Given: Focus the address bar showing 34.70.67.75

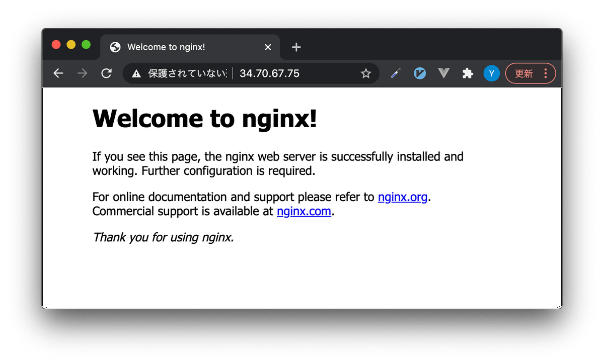Looking at the screenshot, I should click(x=251, y=73).
